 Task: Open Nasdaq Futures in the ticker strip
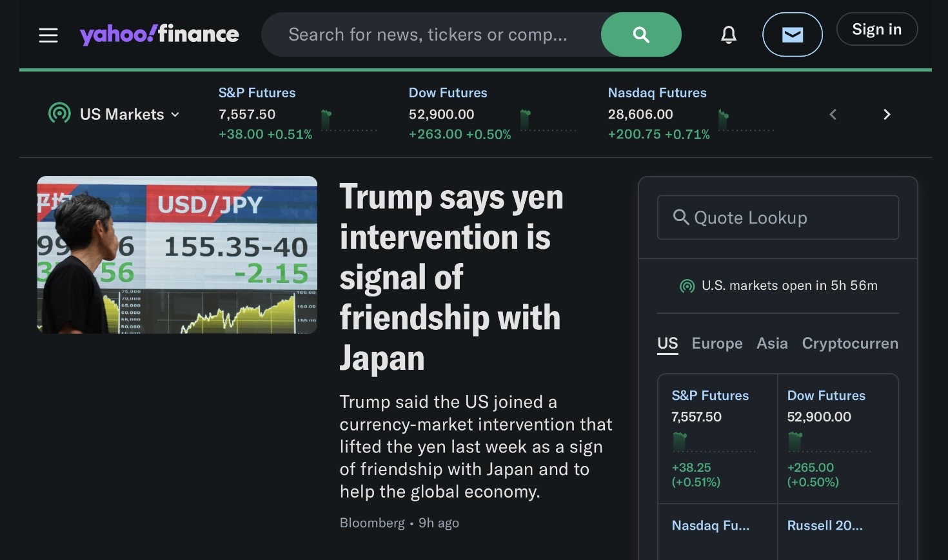[657, 93]
